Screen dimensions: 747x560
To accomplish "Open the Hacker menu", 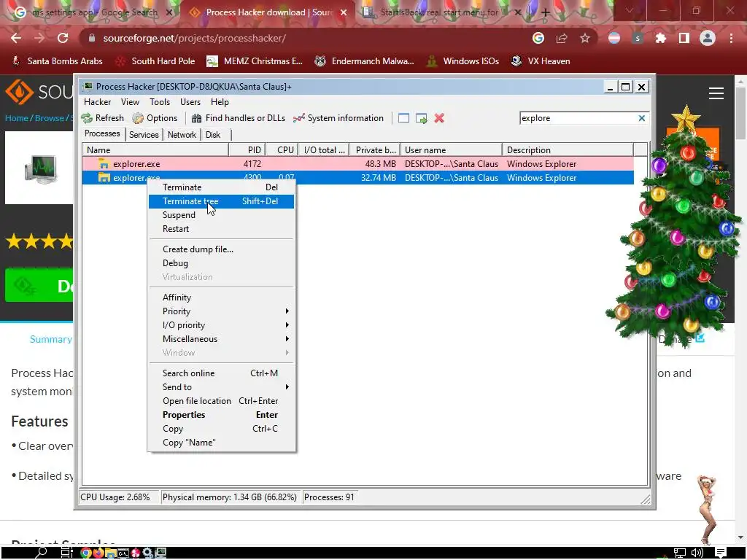I will [x=97, y=102].
